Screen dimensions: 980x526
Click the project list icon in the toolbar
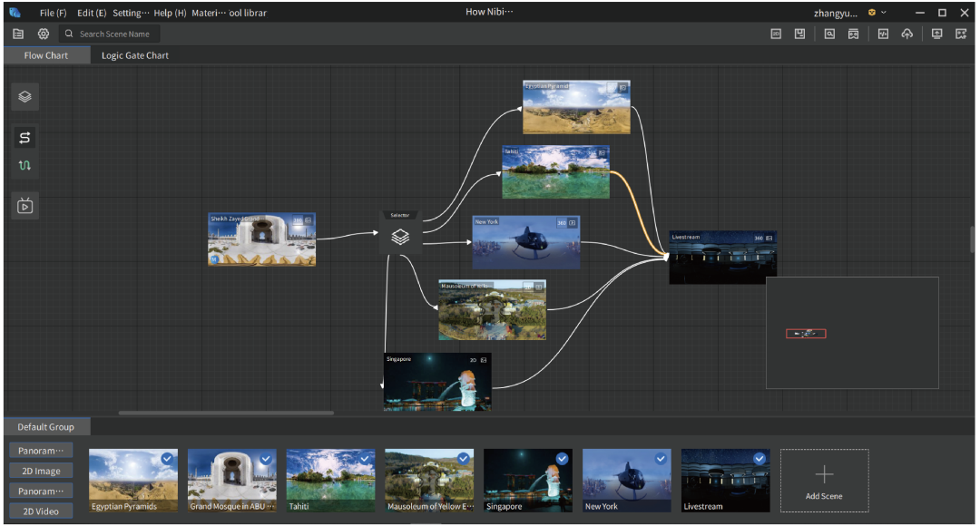(x=18, y=34)
